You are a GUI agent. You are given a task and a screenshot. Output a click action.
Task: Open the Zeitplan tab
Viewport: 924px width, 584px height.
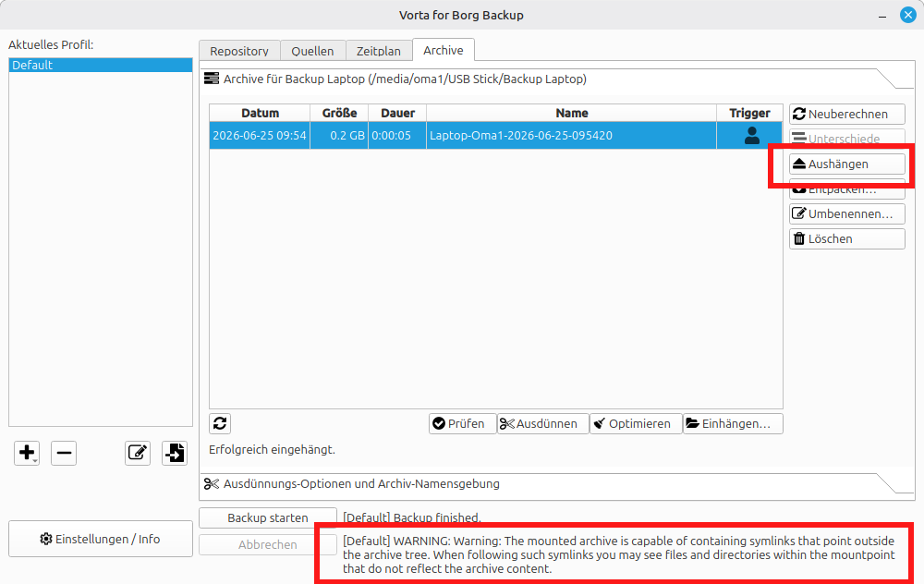378,51
